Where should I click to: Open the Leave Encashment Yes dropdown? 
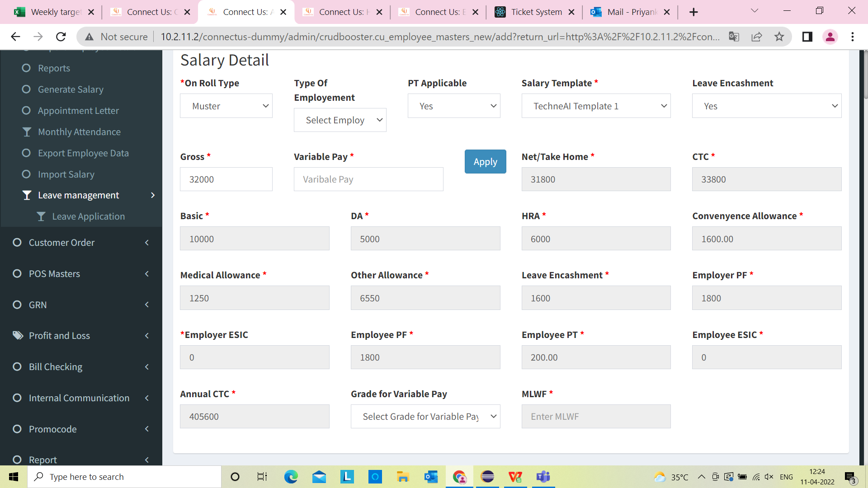click(767, 106)
